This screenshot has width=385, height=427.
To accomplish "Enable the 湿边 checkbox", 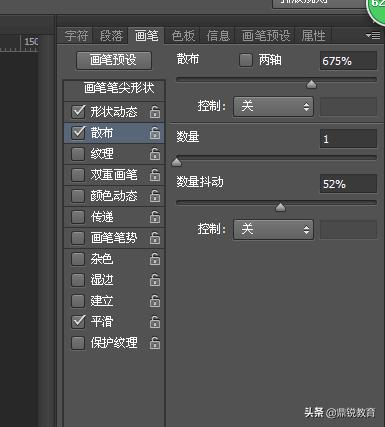I will [x=78, y=280].
